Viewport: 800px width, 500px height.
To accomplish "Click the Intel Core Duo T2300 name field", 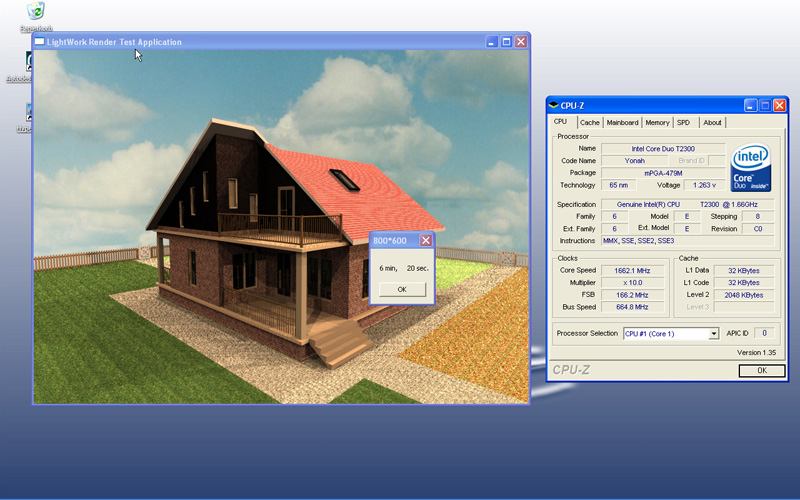I will (663, 148).
